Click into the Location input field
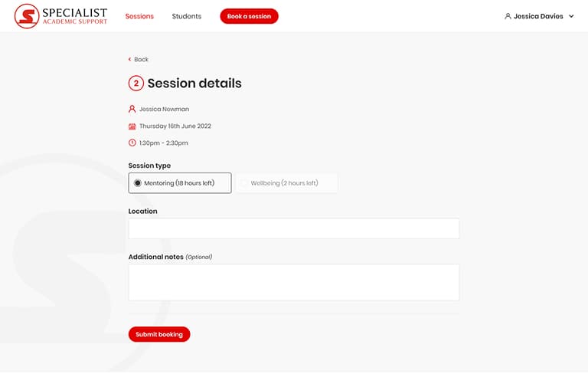The height and width of the screenshot is (374, 588). (294, 228)
